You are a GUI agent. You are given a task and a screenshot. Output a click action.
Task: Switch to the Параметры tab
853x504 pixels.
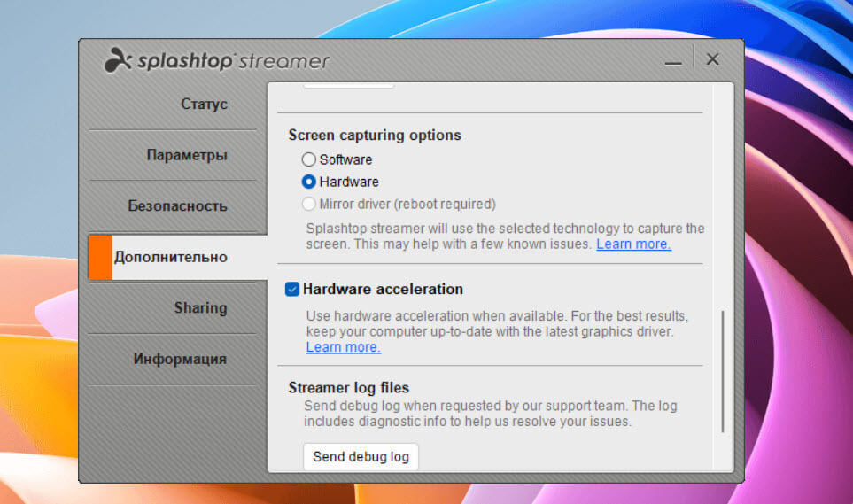click(187, 155)
